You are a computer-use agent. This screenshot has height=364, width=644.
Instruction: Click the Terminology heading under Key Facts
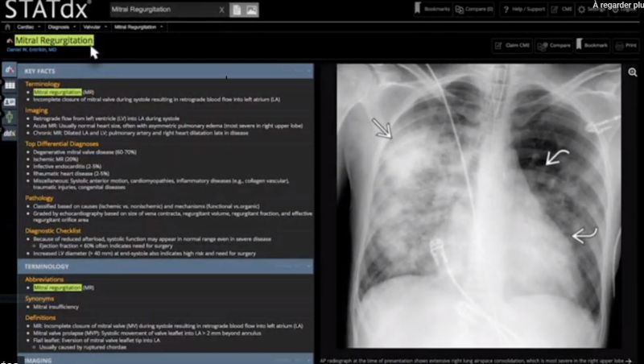[43, 84]
